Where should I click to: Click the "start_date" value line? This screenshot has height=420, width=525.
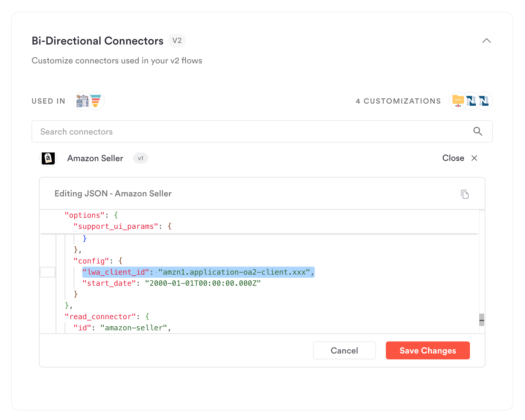click(172, 283)
